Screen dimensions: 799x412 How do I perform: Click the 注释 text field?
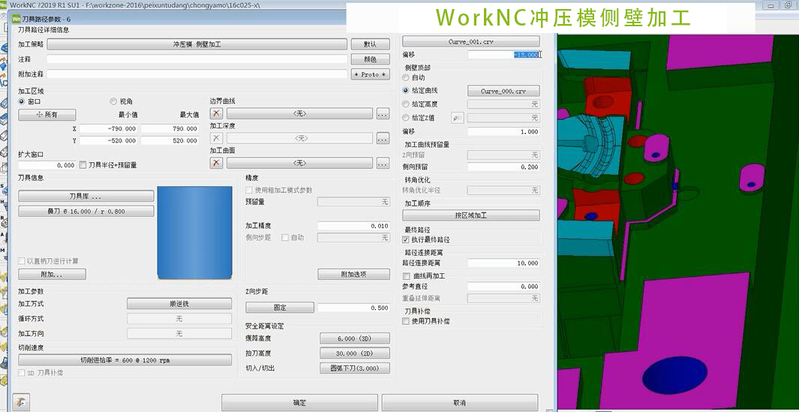tap(197, 59)
